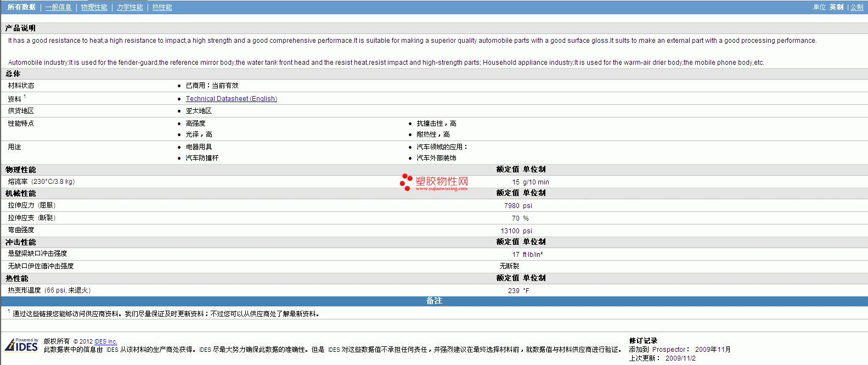The image size is (868, 365).
Task: Click the 耐热性，高 feature
Action: pos(433,134)
